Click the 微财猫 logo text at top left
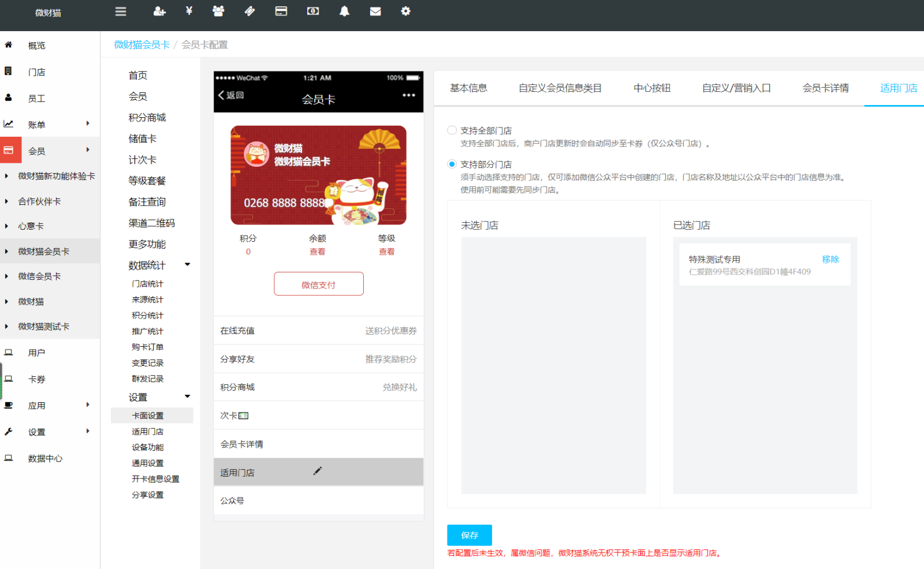Viewport: 924px width, 569px height. click(x=49, y=13)
